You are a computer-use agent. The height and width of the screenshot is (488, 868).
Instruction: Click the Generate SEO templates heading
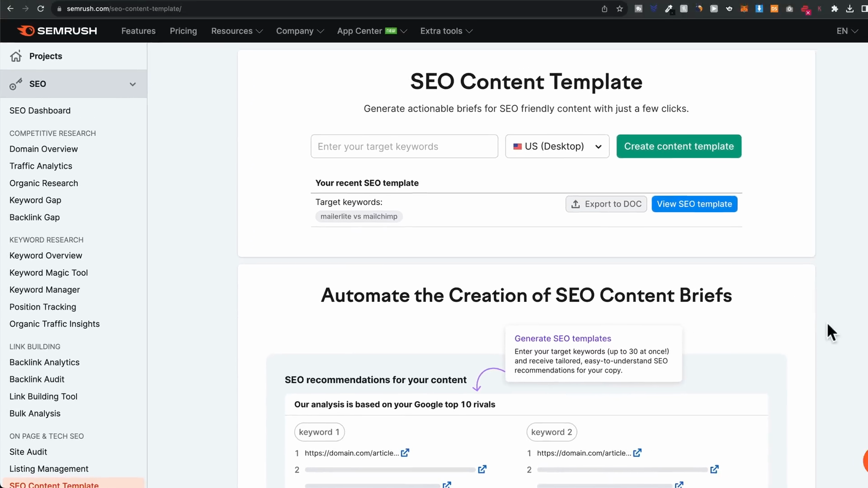click(x=563, y=338)
